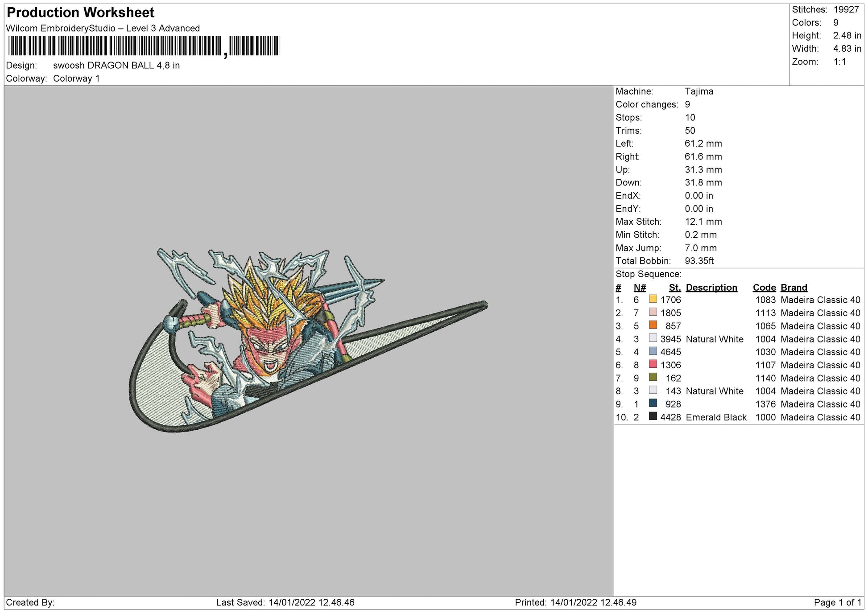Select the dark teal swatch for code 1376
The width and height of the screenshot is (868, 613).
653,403
